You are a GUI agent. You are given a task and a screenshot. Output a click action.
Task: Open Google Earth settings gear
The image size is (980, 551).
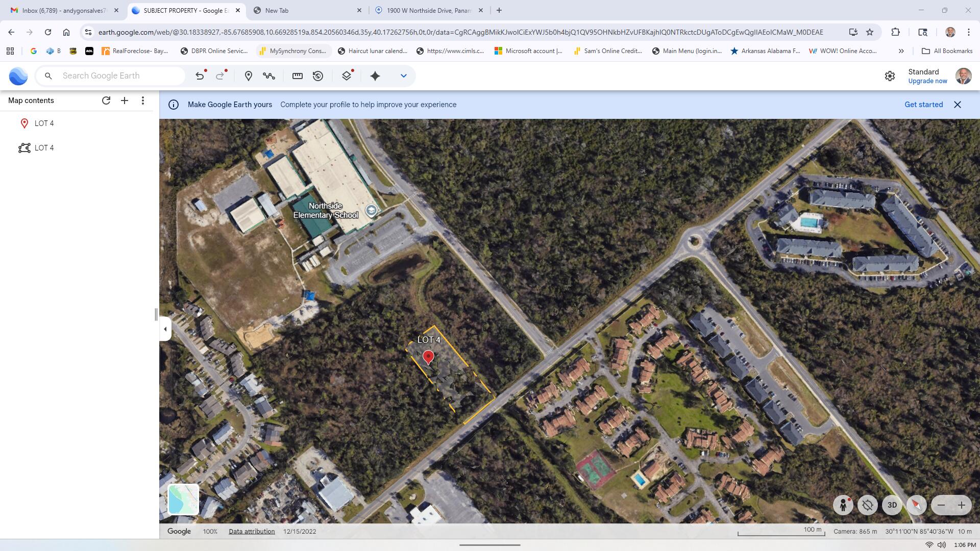890,76
